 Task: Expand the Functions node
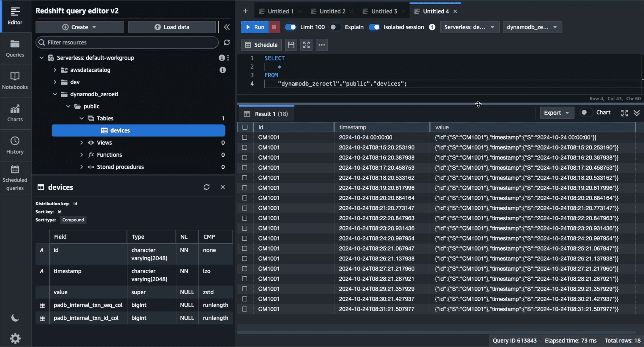click(x=81, y=155)
